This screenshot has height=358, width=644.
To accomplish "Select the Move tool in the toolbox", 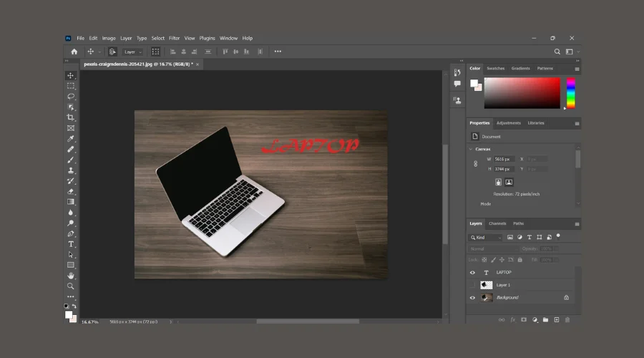I will (71, 76).
